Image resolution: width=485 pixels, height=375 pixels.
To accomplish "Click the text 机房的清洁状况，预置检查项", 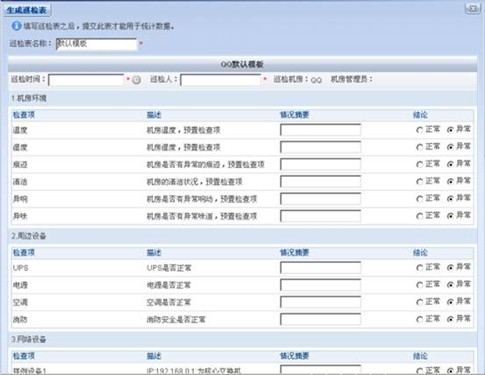I will tap(194, 182).
